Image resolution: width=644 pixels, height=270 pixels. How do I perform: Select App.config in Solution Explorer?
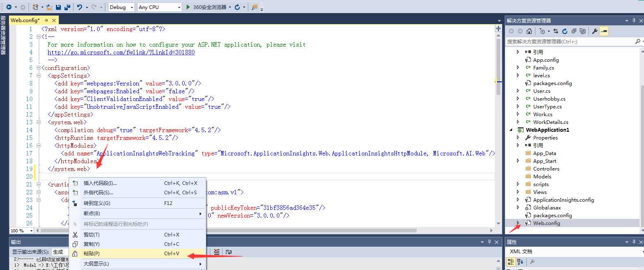pos(546,60)
